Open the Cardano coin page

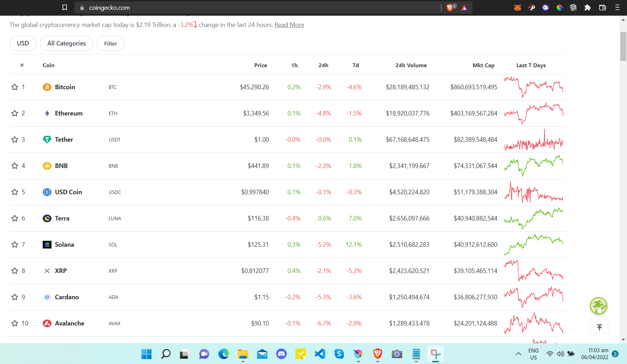[x=67, y=297]
